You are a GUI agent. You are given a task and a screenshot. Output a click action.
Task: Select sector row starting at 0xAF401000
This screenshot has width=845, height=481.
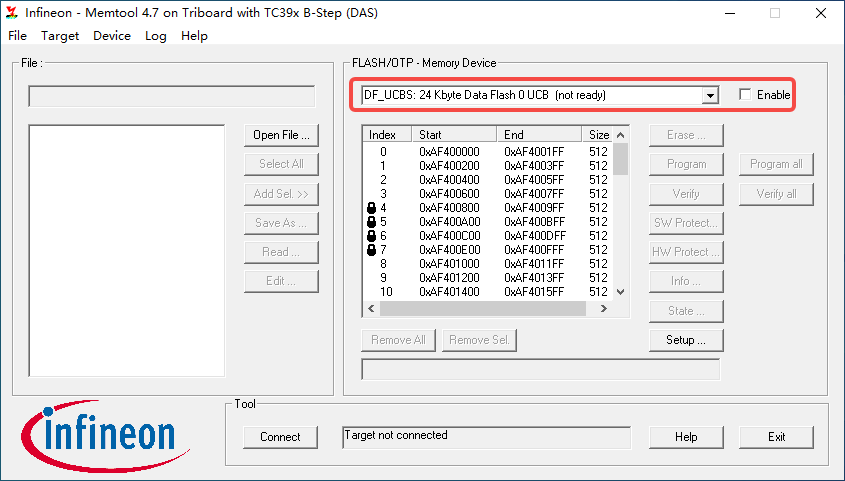coord(488,264)
